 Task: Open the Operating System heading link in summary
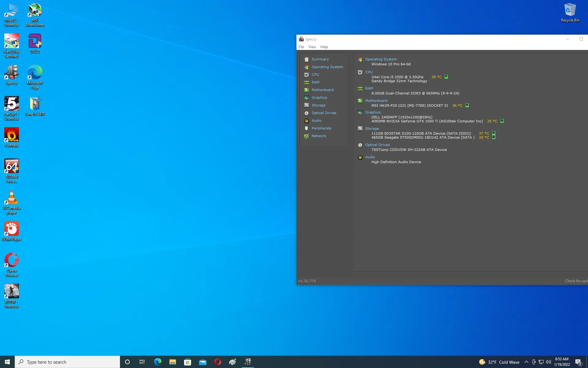coord(381,59)
